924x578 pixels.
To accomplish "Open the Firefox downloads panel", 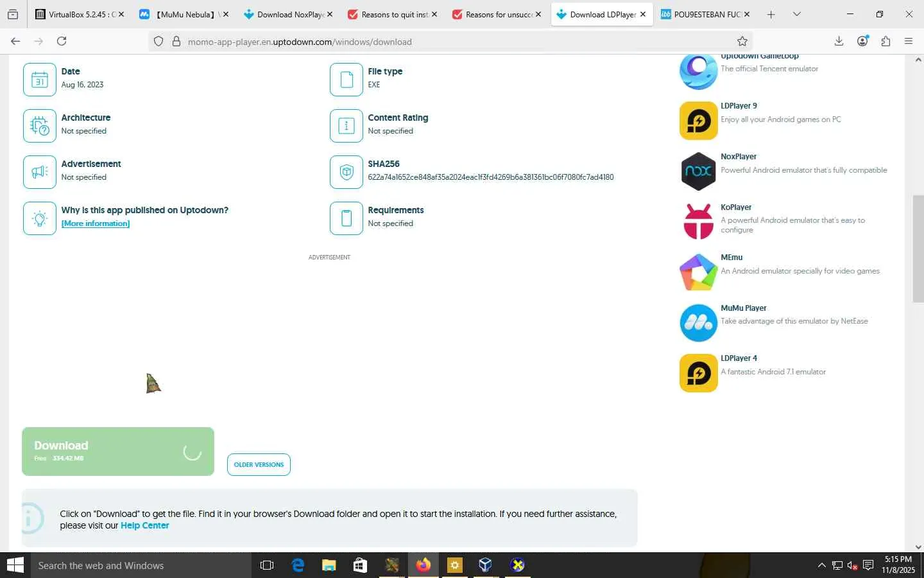I will tap(839, 41).
